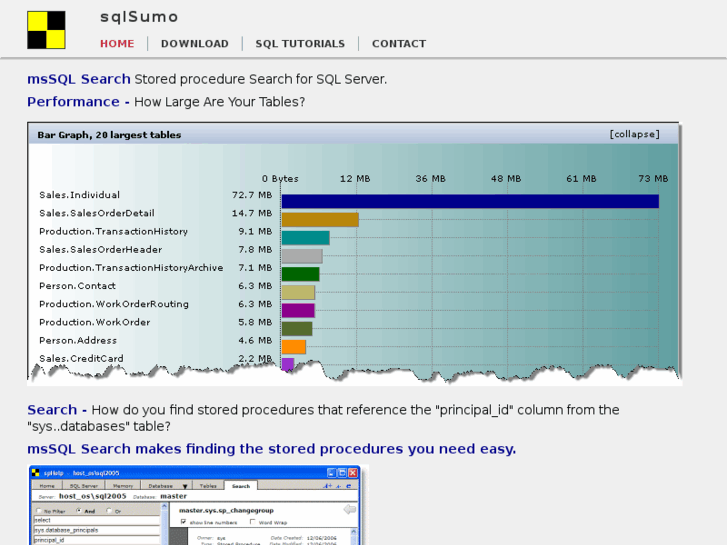Click the 'Sales.SalesOrderDetail' table name

(96, 213)
